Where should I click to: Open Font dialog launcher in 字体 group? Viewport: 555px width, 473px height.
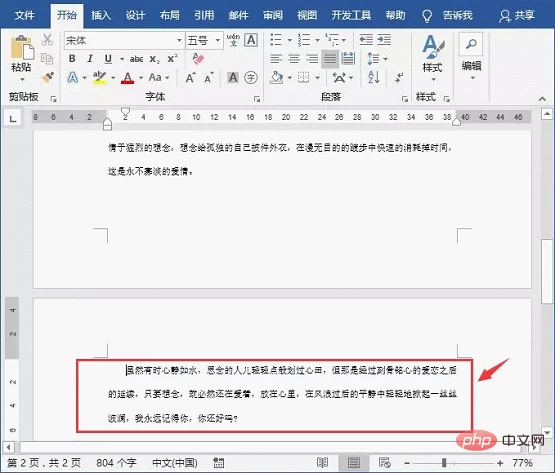[x=257, y=99]
